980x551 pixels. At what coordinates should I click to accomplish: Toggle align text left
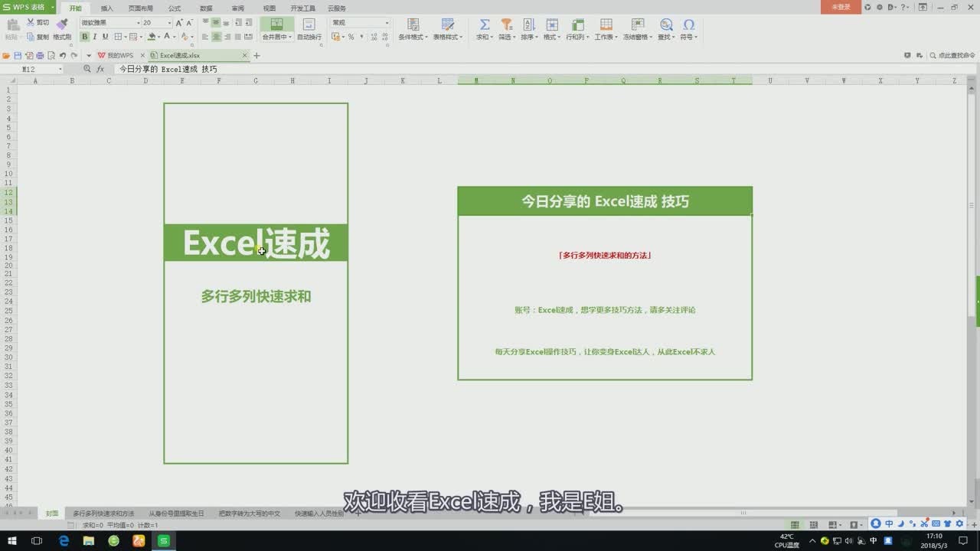205,37
